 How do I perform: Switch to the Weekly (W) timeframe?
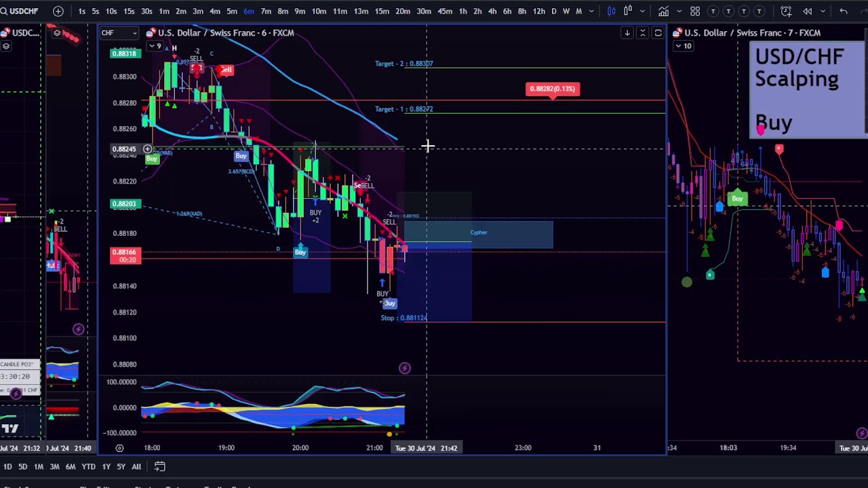point(566,11)
